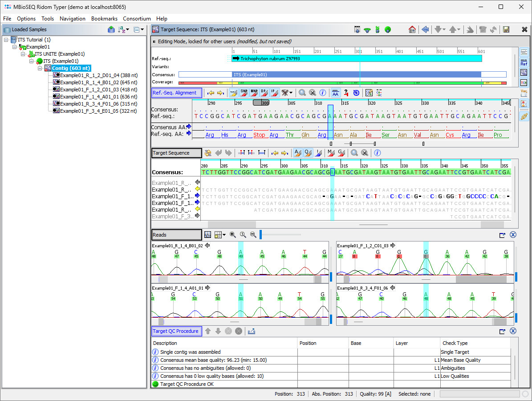532x401 pixels.
Task: Click the Reads zoom in magnifier
Action: pos(233,235)
